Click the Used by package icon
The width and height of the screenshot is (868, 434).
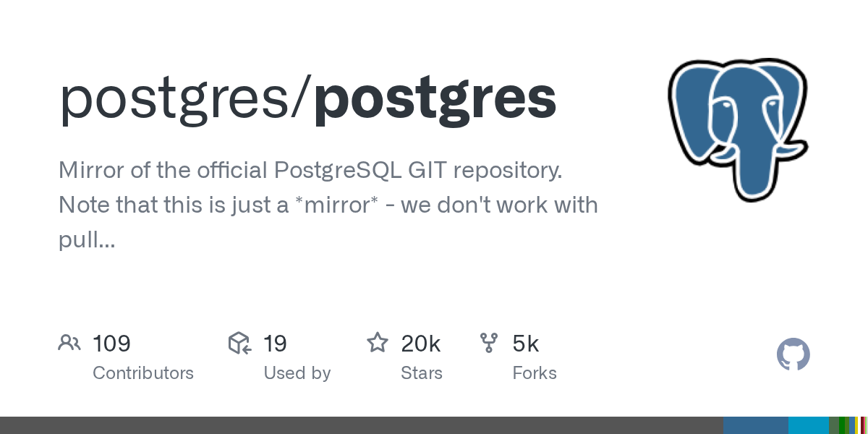click(239, 343)
